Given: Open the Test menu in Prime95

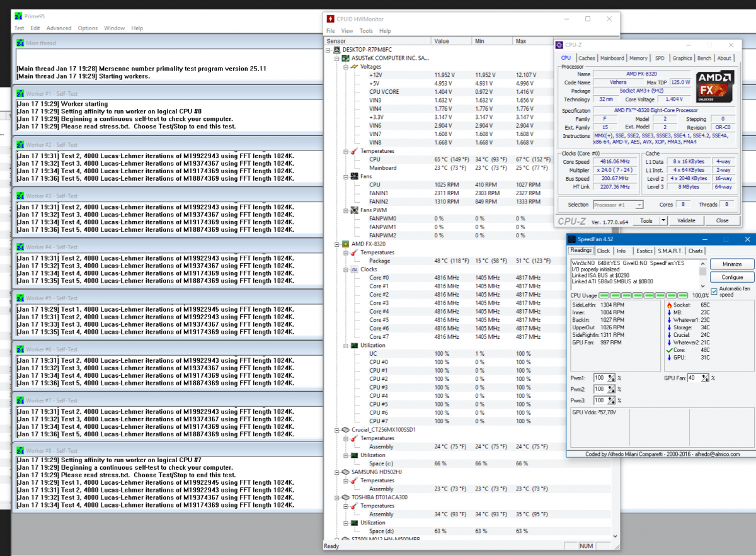Looking at the screenshot, I should 20,28.
